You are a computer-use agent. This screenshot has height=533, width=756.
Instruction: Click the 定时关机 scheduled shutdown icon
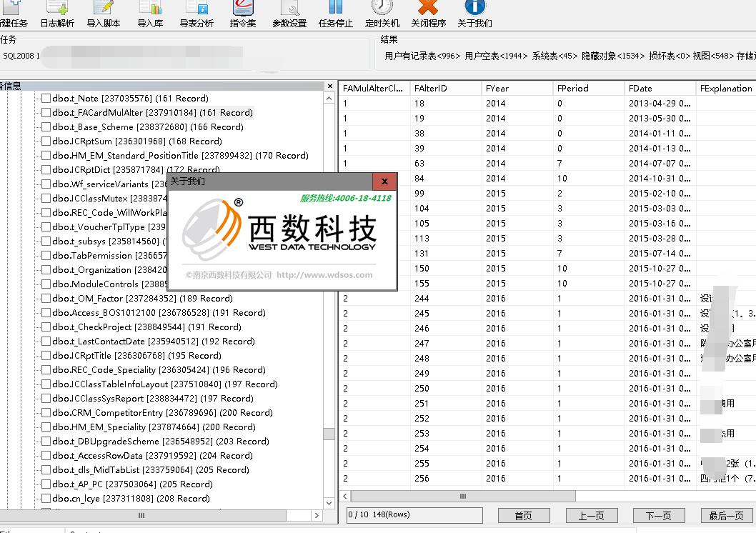tap(382, 14)
